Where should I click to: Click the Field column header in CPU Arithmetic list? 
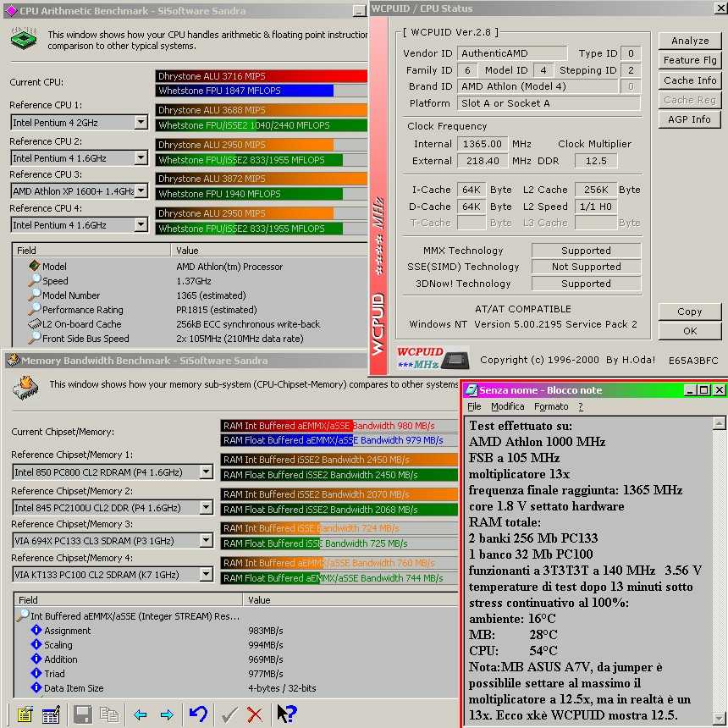[x=91, y=251]
